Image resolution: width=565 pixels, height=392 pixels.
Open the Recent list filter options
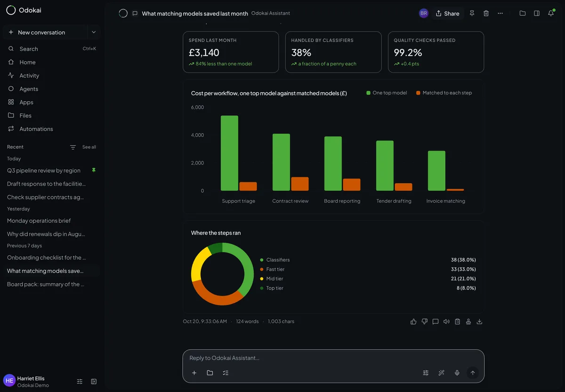click(x=73, y=147)
